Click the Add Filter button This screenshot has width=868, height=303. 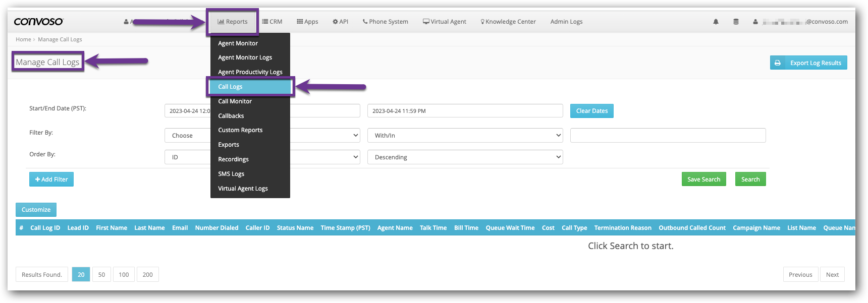pyautogui.click(x=51, y=179)
